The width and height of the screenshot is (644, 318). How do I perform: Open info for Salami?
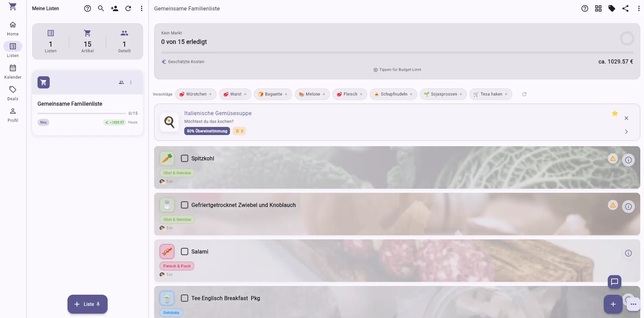coord(628,253)
